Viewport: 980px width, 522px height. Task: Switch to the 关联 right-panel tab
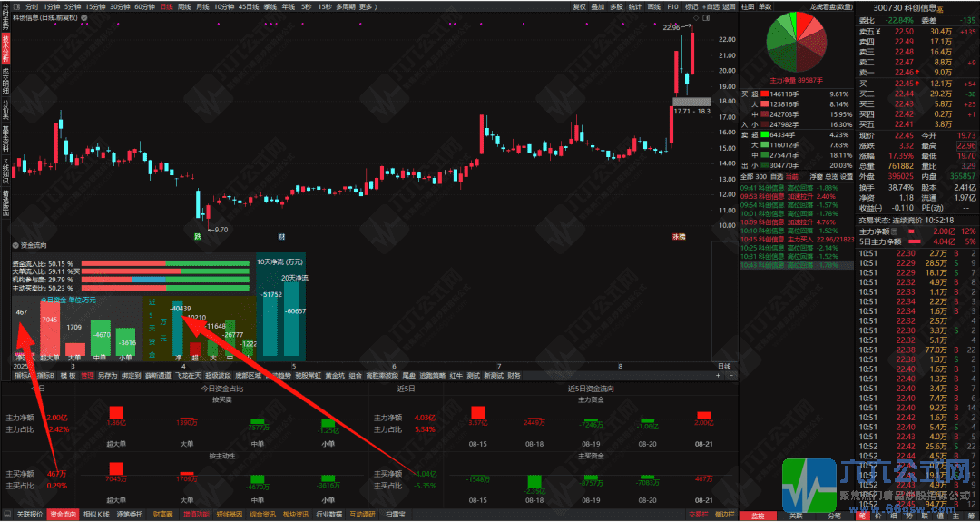click(796, 517)
